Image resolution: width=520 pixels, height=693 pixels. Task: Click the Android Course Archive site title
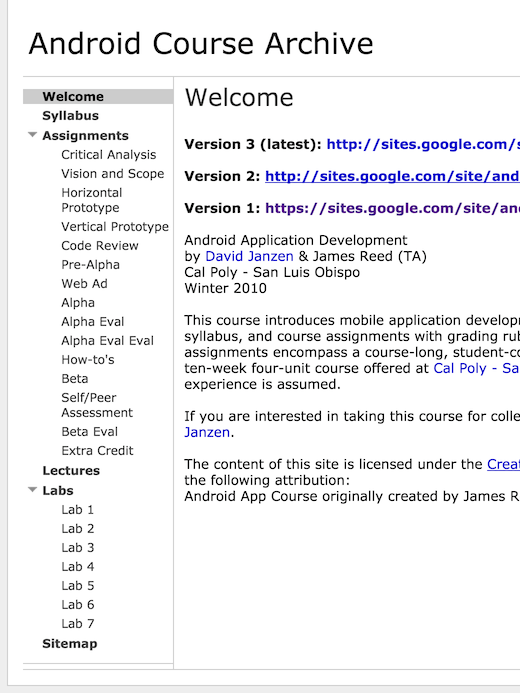(201, 44)
